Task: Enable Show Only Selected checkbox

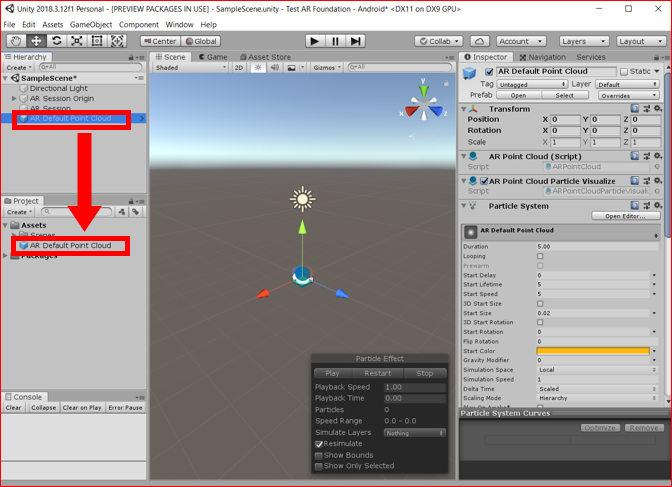Action: tap(318, 466)
